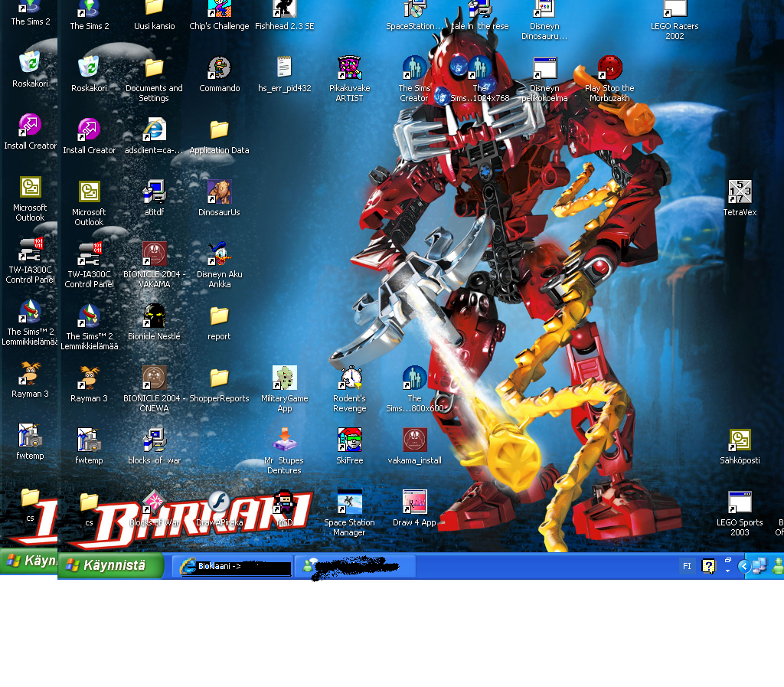This screenshot has height=687, width=784.
Task: Open MSN Messenger from the system tray
Action: [x=779, y=566]
